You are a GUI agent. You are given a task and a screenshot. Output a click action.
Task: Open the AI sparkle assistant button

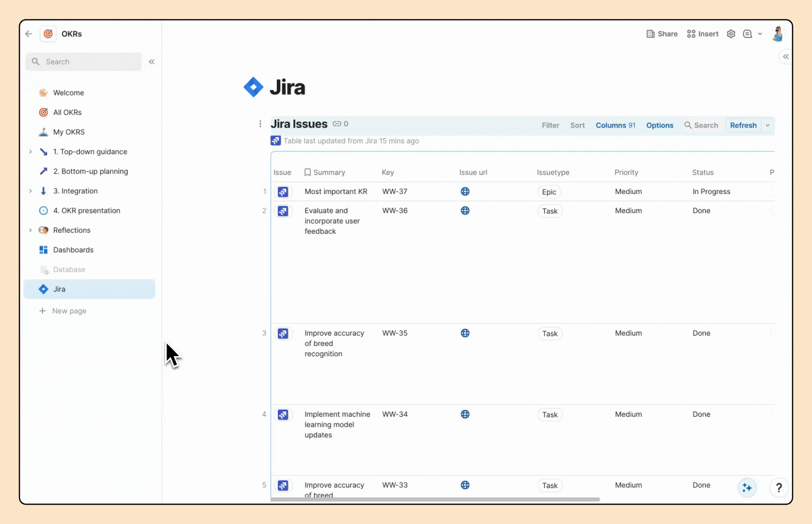pyautogui.click(x=747, y=488)
